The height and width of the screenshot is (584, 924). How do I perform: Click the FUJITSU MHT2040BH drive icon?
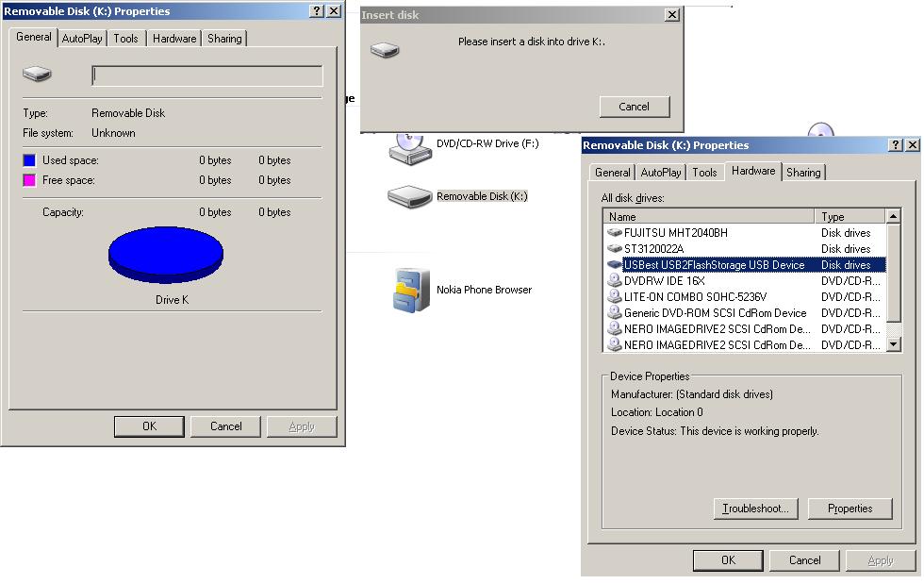[x=615, y=233]
